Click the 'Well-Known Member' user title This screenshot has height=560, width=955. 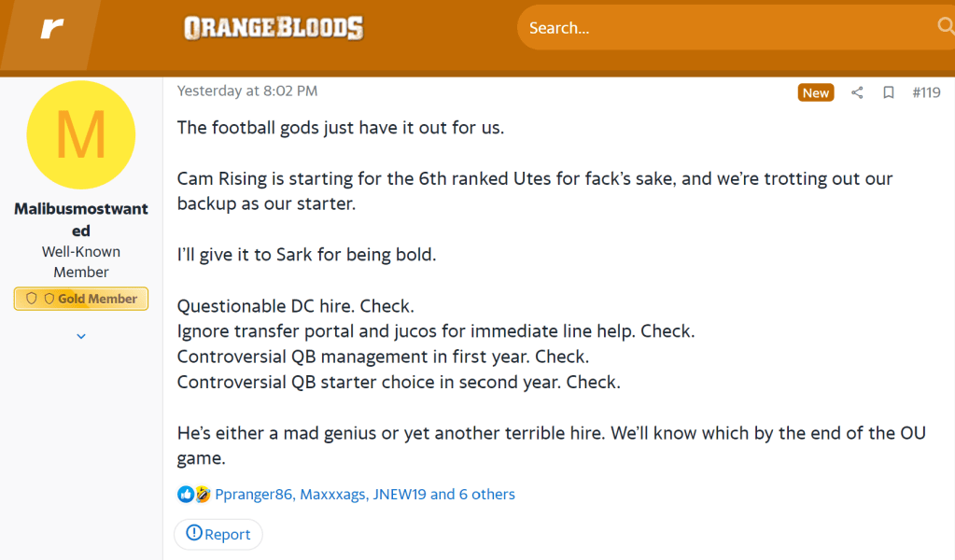pos(81,261)
